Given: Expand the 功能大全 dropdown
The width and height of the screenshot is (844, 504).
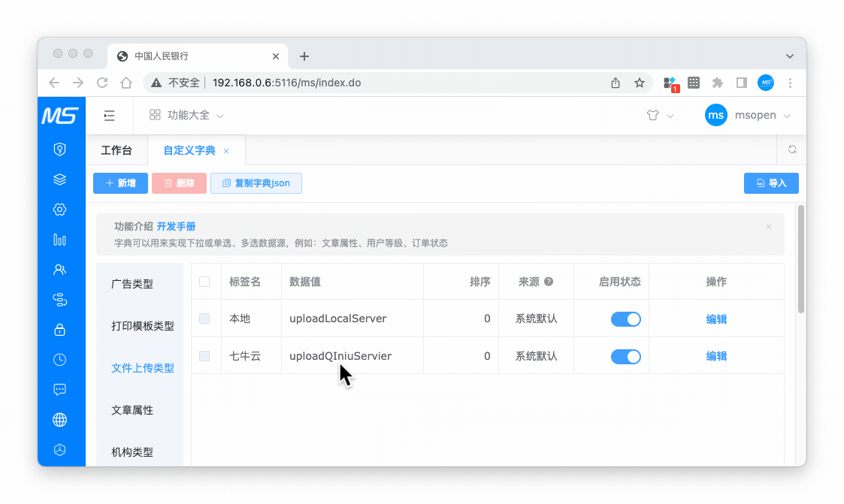Looking at the screenshot, I should point(186,116).
